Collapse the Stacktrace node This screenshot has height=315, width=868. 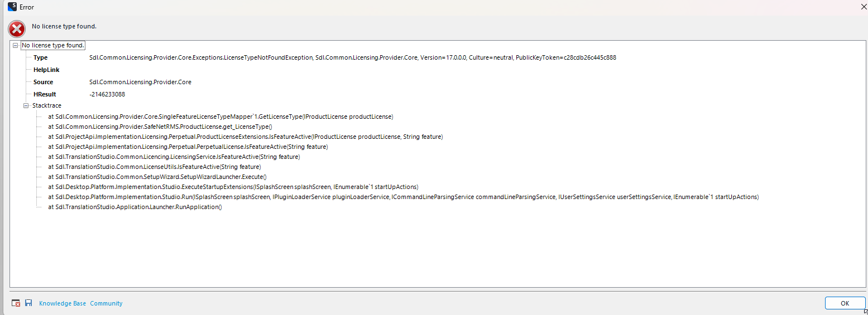pos(26,105)
